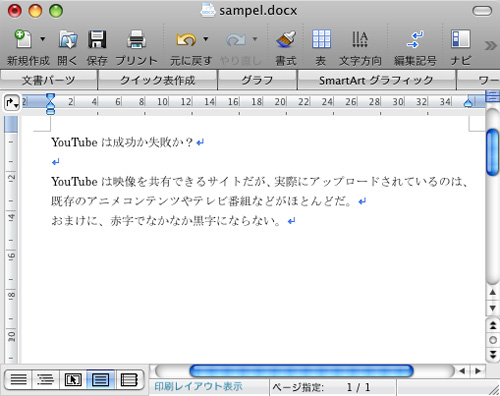Switch to SmartArt グラフィック tab

(x=376, y=80)
